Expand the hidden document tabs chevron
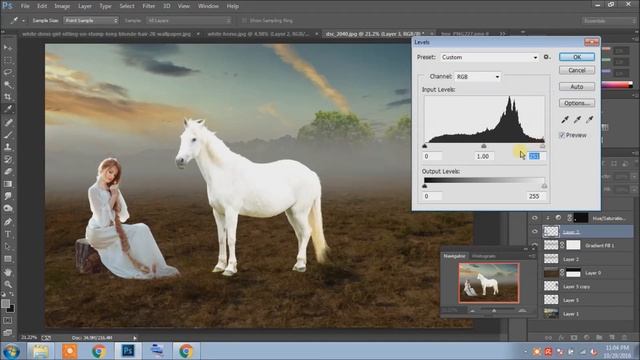The image size is (640, 360). point(502,33)
